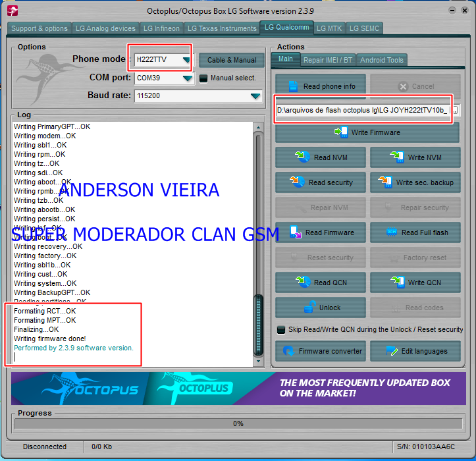Click 'Writing modem...OK' log line

click(x=45, y=136)
